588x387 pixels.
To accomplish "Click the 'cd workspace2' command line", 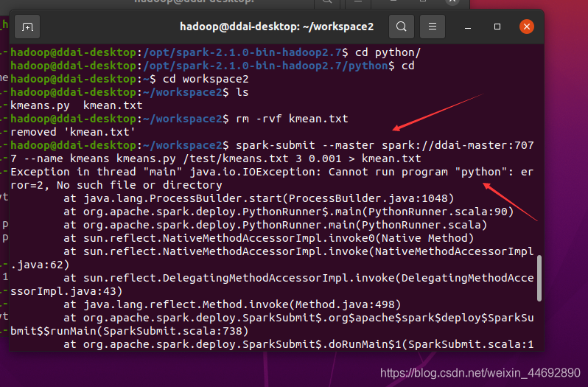I will pos(206,79).
